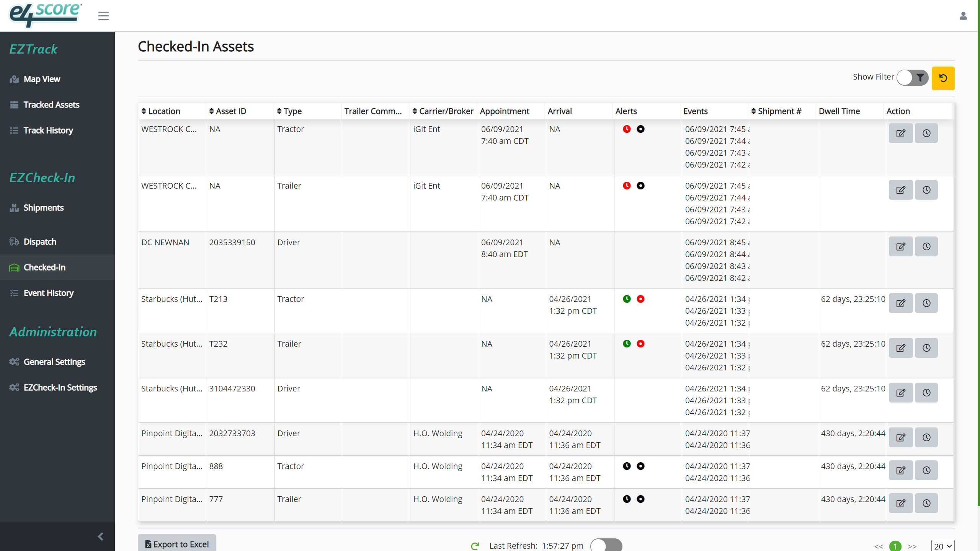Open the page size dropdown showing 20

pos(943,546)
